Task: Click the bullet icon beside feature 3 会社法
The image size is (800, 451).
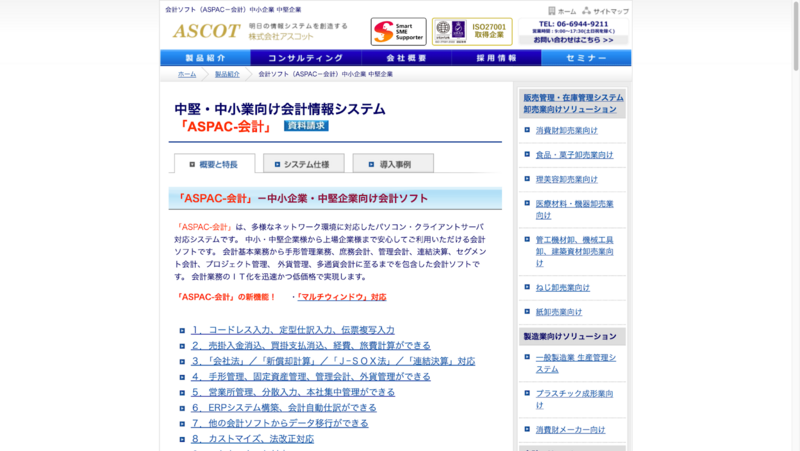Action: [x=182, y=362]
